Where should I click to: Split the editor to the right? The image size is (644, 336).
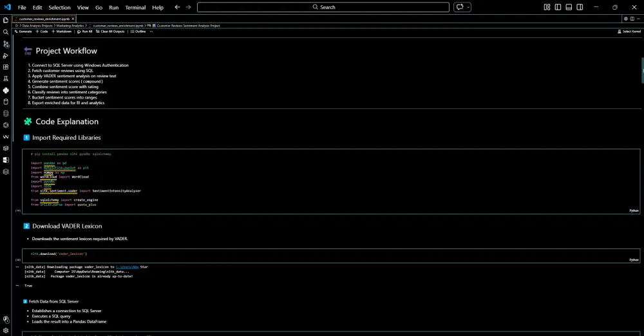tap(632, 19)
